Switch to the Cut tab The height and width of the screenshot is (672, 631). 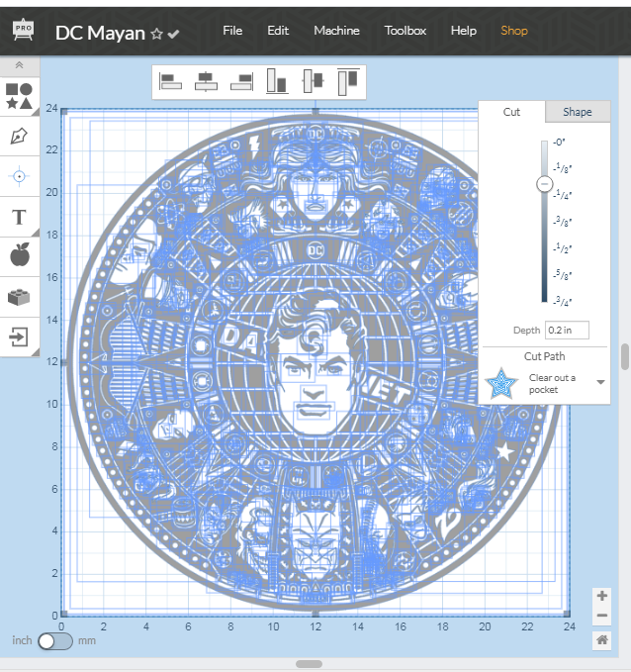point(511,112)
